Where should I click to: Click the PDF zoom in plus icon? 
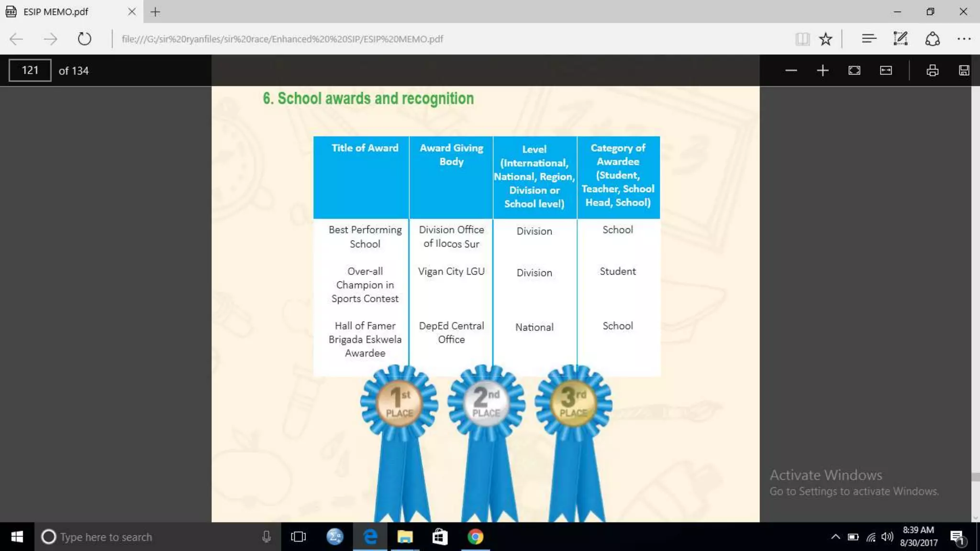823,71
